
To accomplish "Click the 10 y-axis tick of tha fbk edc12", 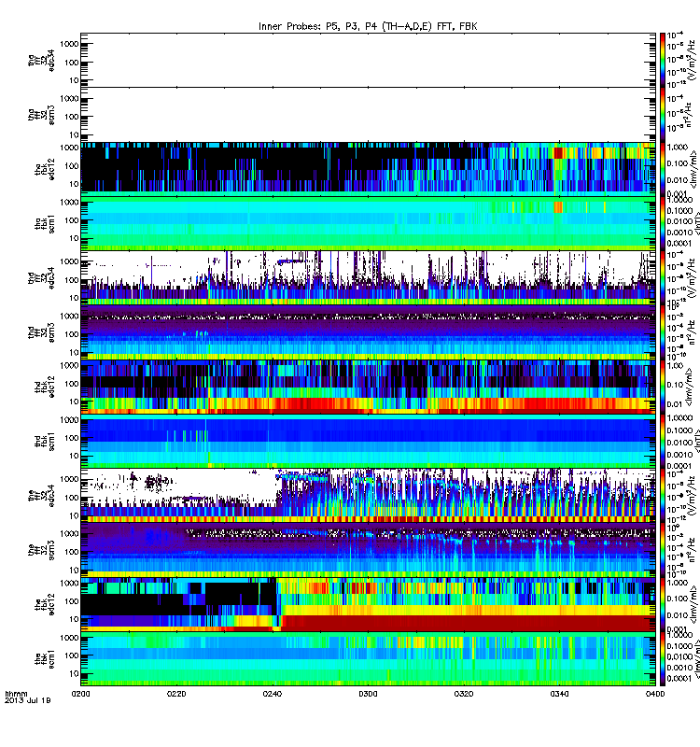I will coord(74,184).
